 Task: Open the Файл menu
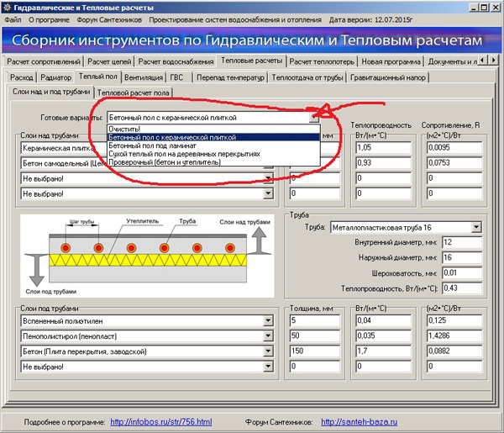pos(13,20)
